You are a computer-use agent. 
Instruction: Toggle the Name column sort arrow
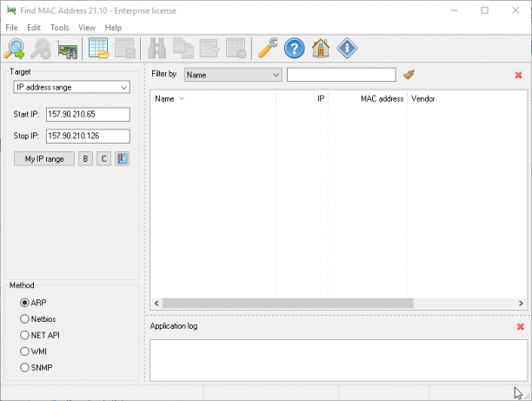pyautogui.click(x=182, y=99)
